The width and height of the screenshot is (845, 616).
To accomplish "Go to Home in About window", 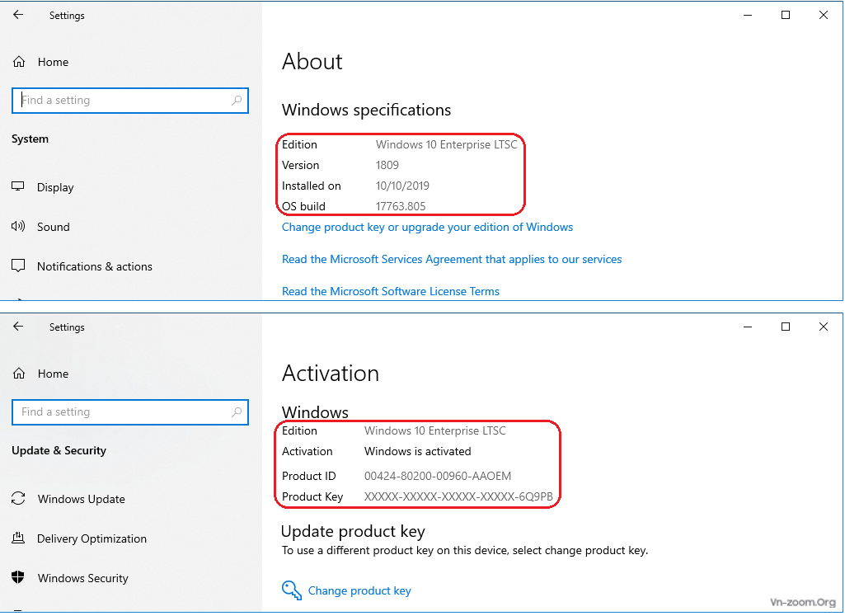I will tap(53, 62).
